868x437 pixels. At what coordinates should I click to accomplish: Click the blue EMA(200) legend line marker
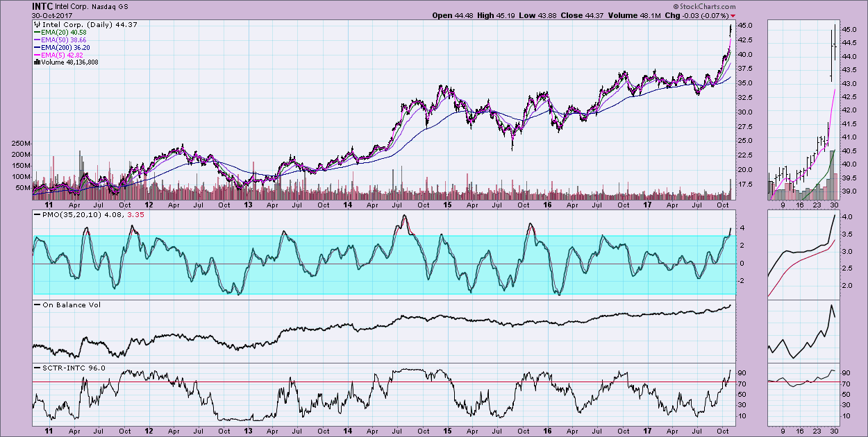(37, 47)
